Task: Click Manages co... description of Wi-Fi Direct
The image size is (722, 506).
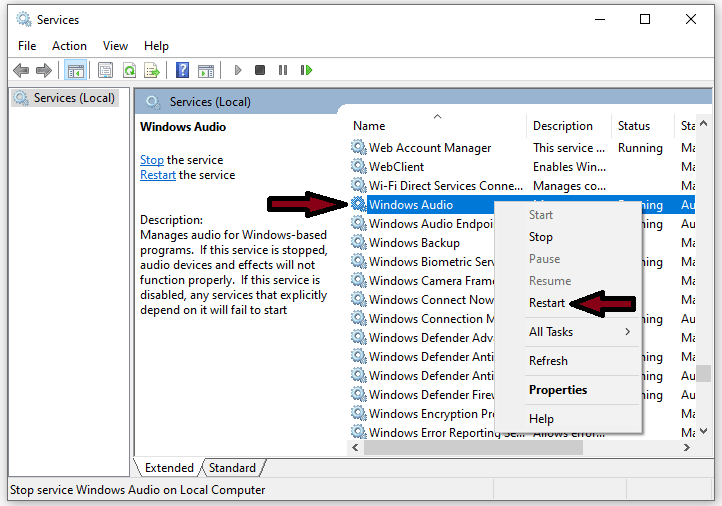Action: (570, 186)
